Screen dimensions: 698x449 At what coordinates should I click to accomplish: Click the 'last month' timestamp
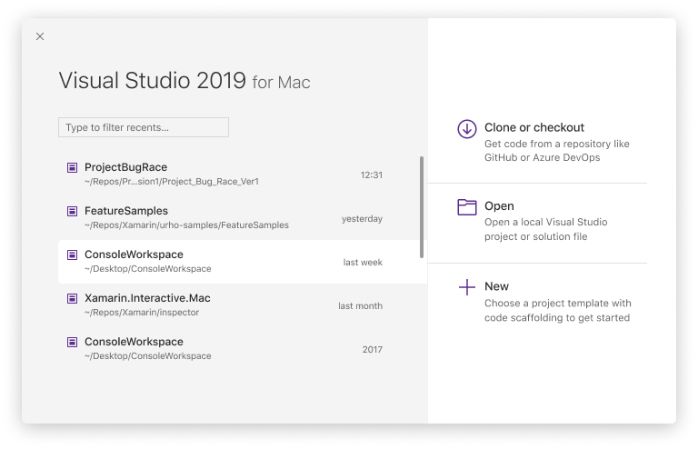tap(360, 306)
